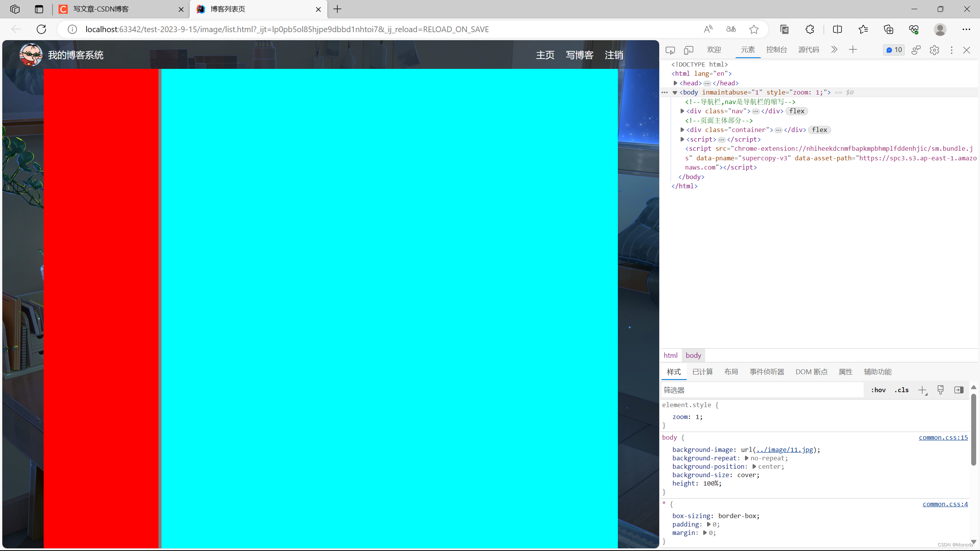Toggle the :hov element state panel
The height and width of the screenshot is (551, 980).
pyautogui.click(x=879, y=390)
